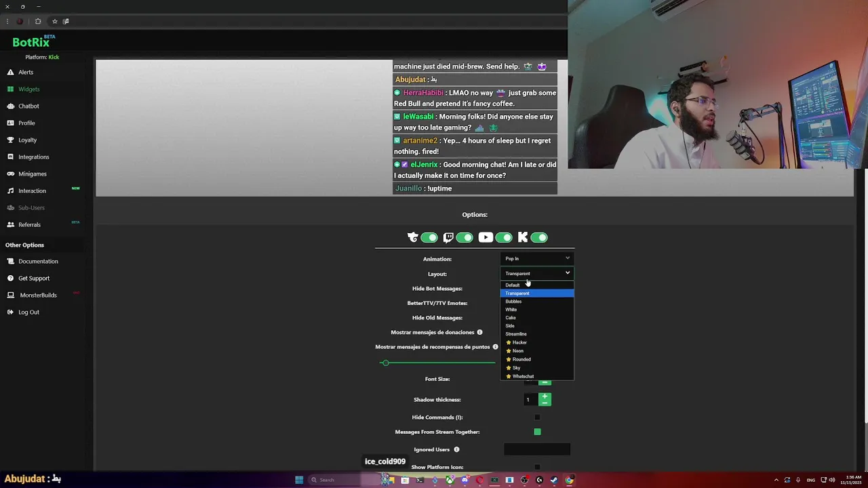The width and height of the screenshot is (868, 488).
Task: Decrease Shadow thickness with minus button
Action: coord(545,403)
